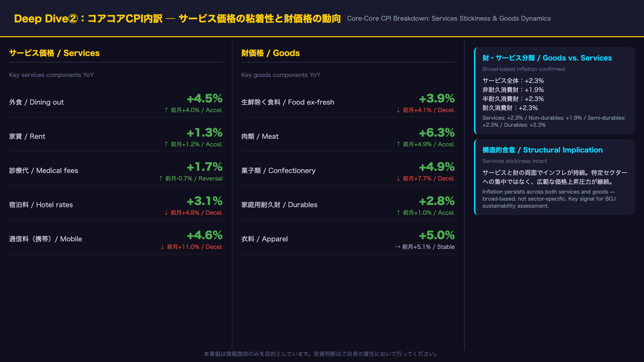Select the '外食 / Dining out' row label
Screen dimensions: 644x362
[x=36, y=102]
